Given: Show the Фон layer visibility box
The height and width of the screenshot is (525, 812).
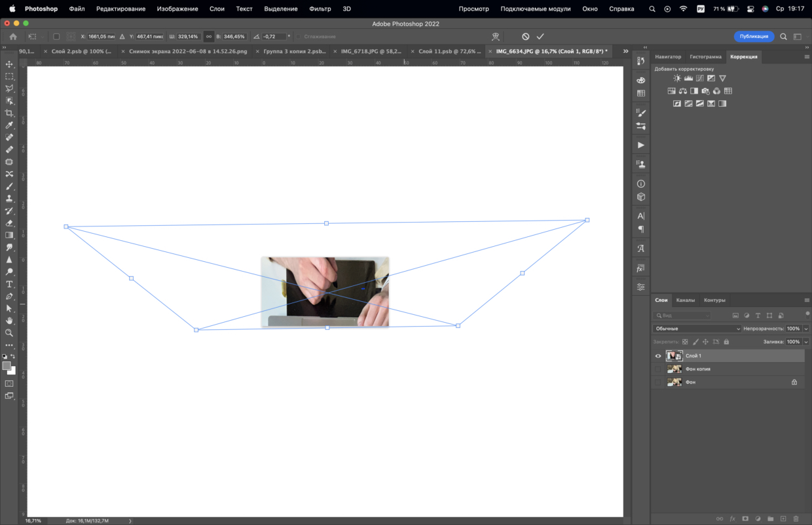Looking at the screenshot, I should (658, 382).
